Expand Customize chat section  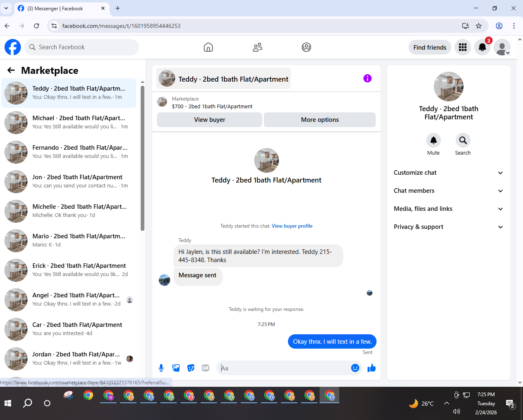coord(449,173)
